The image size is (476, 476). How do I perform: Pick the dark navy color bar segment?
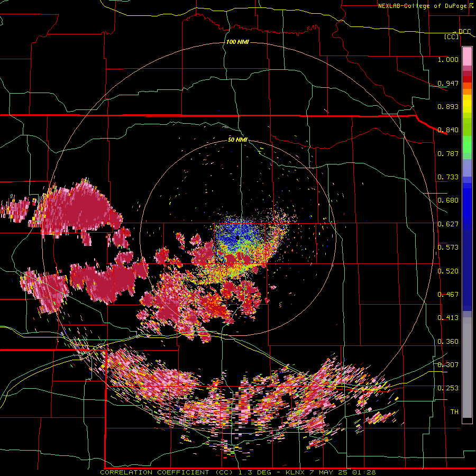click(467, 270)
